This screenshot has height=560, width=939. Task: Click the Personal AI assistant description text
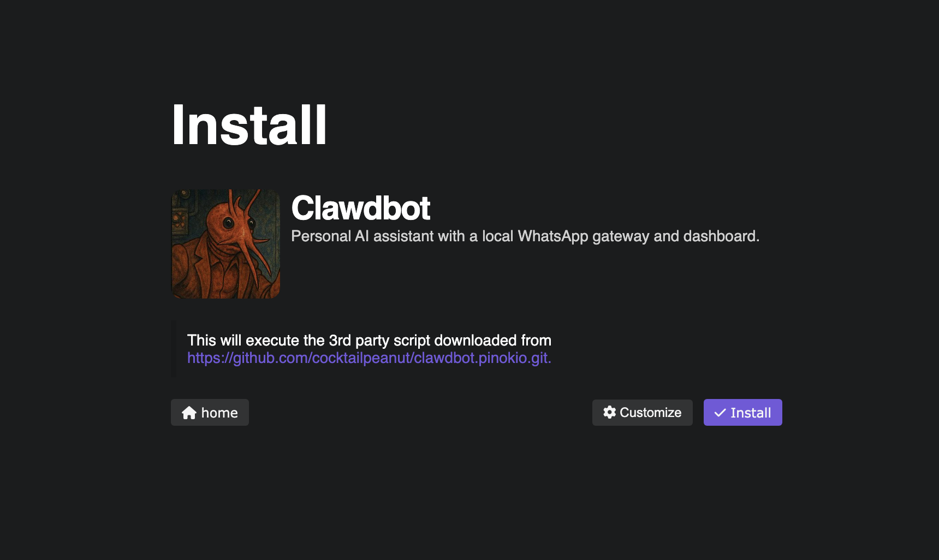(x=525, y=236)
